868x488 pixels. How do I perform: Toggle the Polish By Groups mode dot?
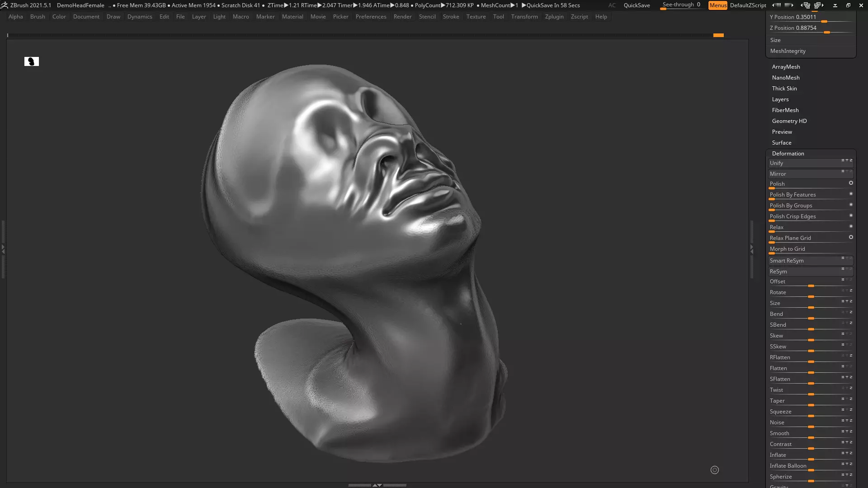(851, 205)
